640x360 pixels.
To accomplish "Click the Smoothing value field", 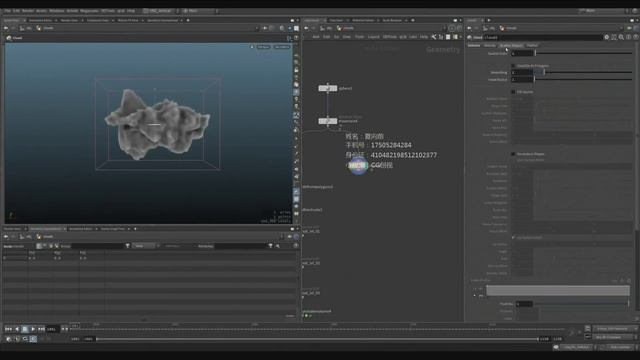I will [522, 72].
